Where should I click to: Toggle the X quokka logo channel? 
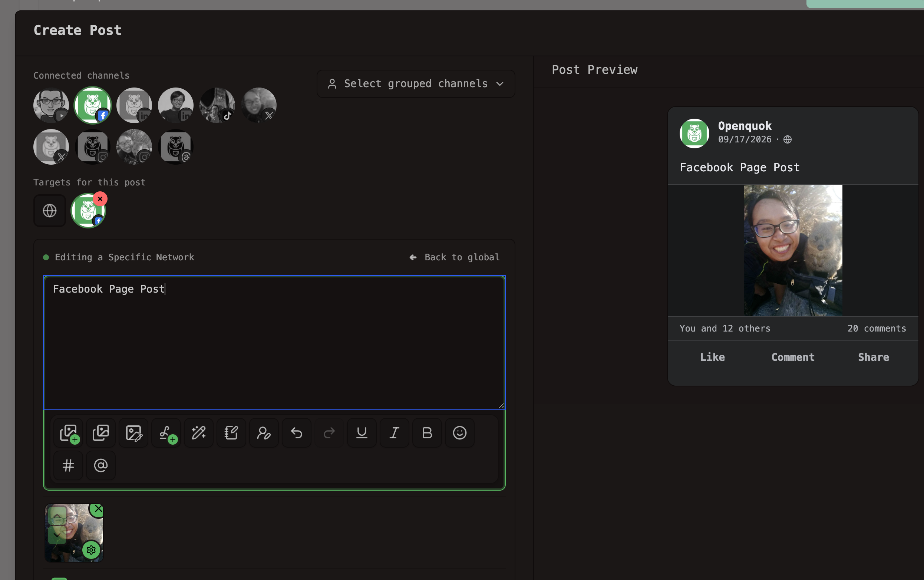(x=51, y=147)
